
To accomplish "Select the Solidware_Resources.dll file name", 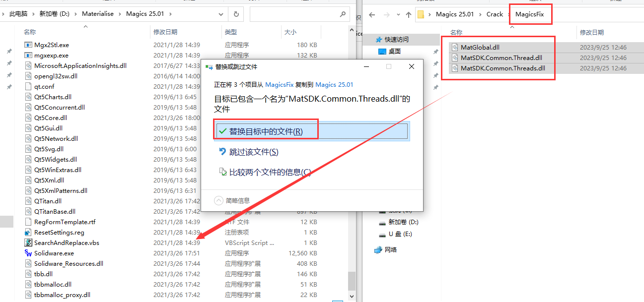I will tap(69, 264).
